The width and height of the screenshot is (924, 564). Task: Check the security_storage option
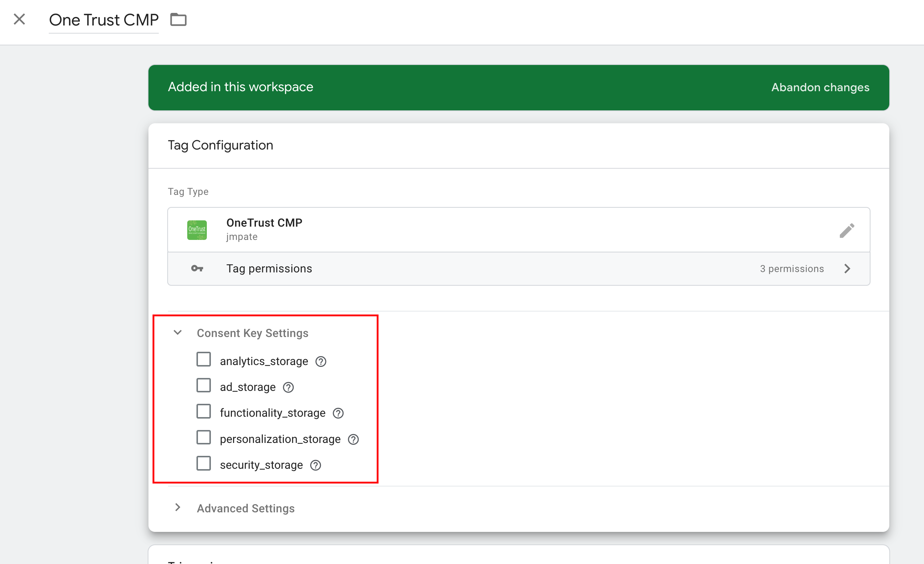coord(203,463)
